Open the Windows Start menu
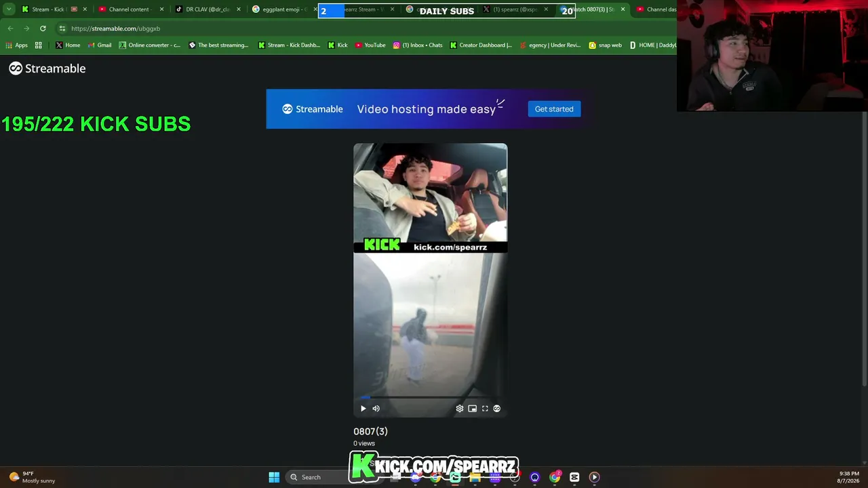The image size is (868, 488). 274,477
